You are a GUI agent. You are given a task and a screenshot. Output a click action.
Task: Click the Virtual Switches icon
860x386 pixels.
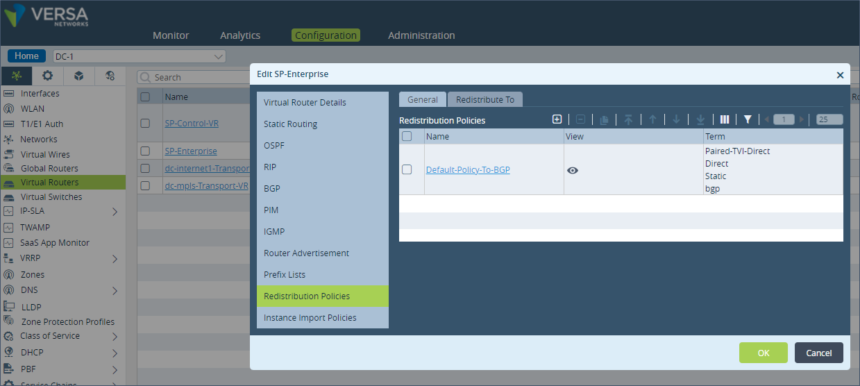click(9, 197)
